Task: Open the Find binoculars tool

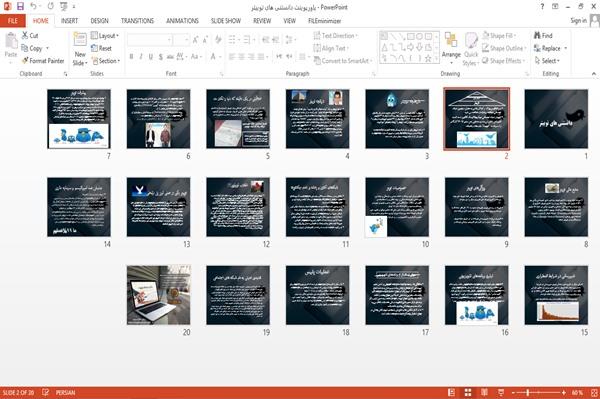Action: 538,35
